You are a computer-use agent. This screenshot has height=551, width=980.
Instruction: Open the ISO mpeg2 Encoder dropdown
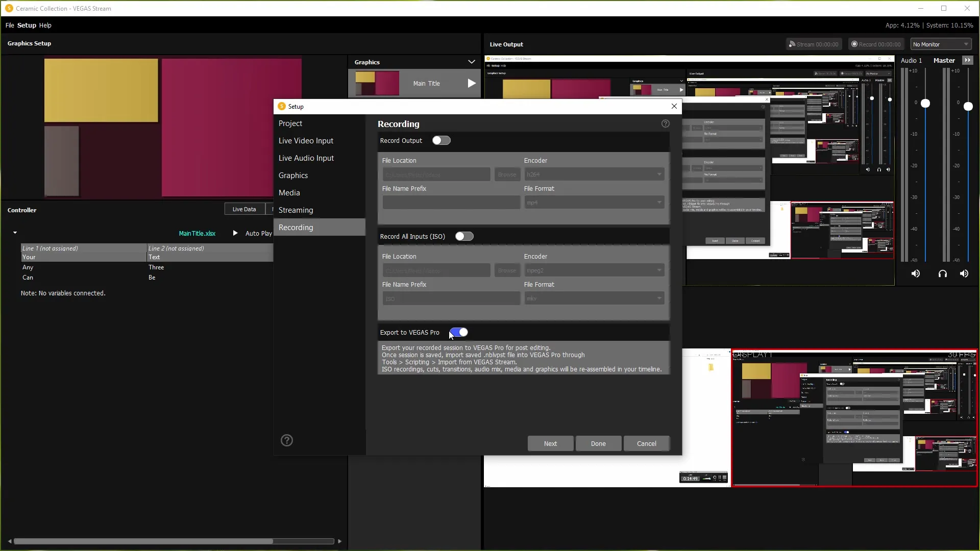point(594,270)
